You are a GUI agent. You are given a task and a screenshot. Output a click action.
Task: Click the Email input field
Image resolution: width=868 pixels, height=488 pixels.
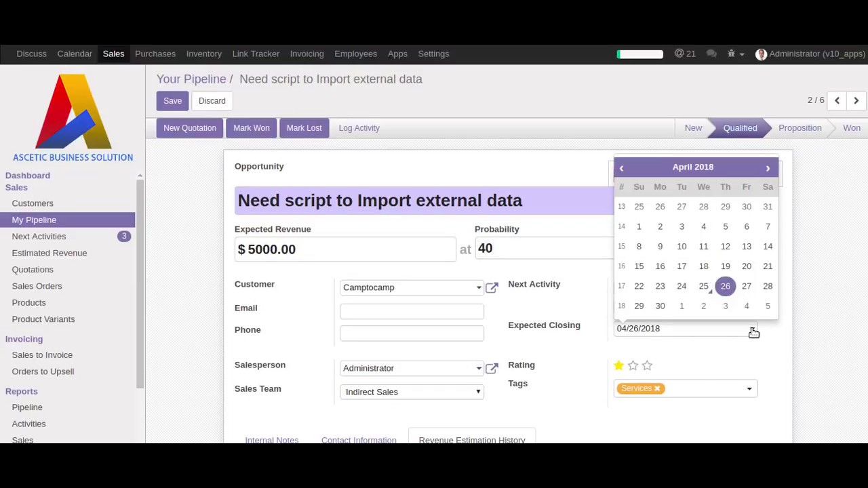412,311
